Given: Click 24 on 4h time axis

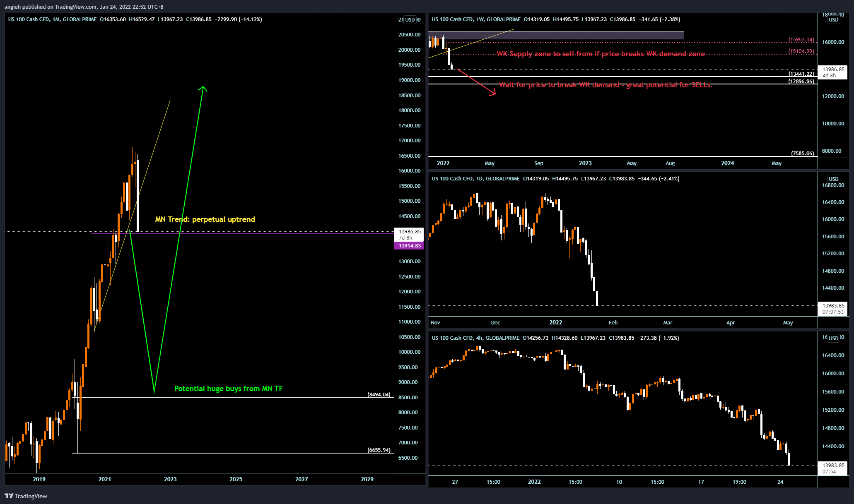Looking at the screenshot, I should click(x=780, y=482).
